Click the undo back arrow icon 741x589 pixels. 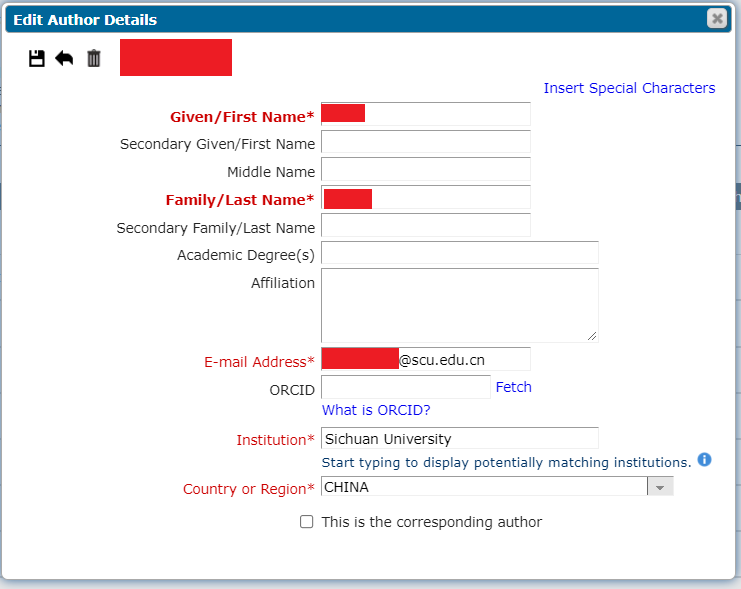[64, 59]
